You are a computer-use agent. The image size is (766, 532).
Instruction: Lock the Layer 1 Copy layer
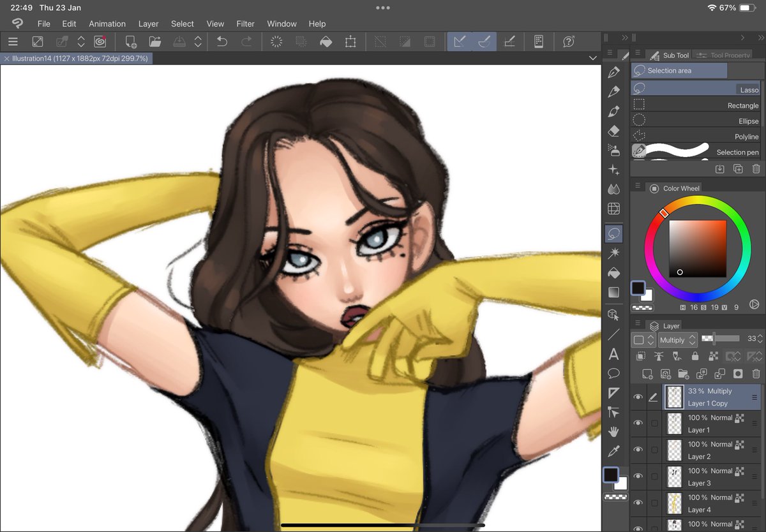pyautogui.click(x=695, y=356)
